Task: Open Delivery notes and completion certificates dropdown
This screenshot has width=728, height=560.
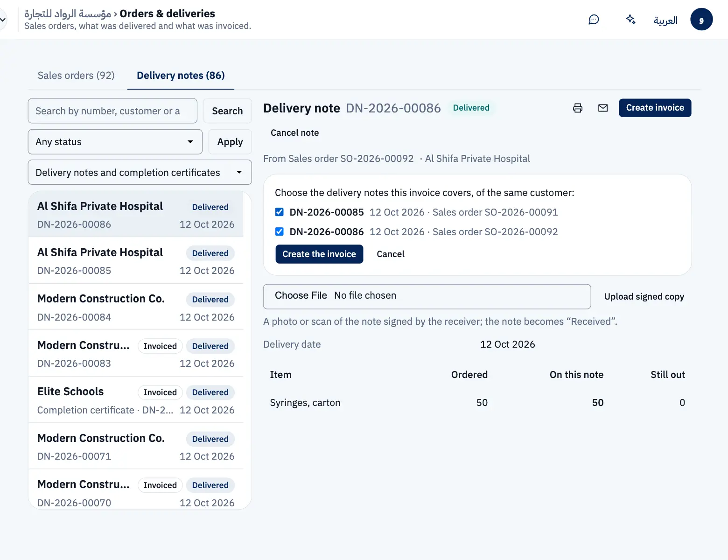Action: coord(140,173)
